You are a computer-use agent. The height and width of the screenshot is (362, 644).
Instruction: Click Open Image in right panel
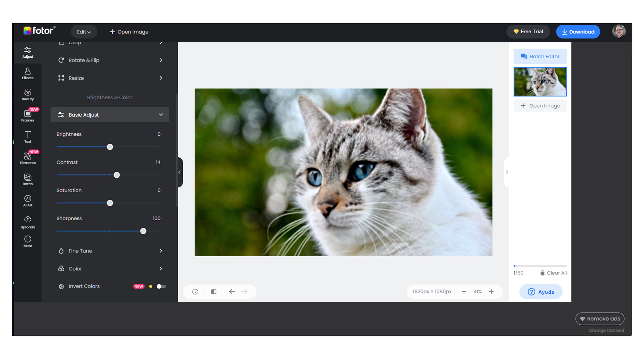click(540, 106)
